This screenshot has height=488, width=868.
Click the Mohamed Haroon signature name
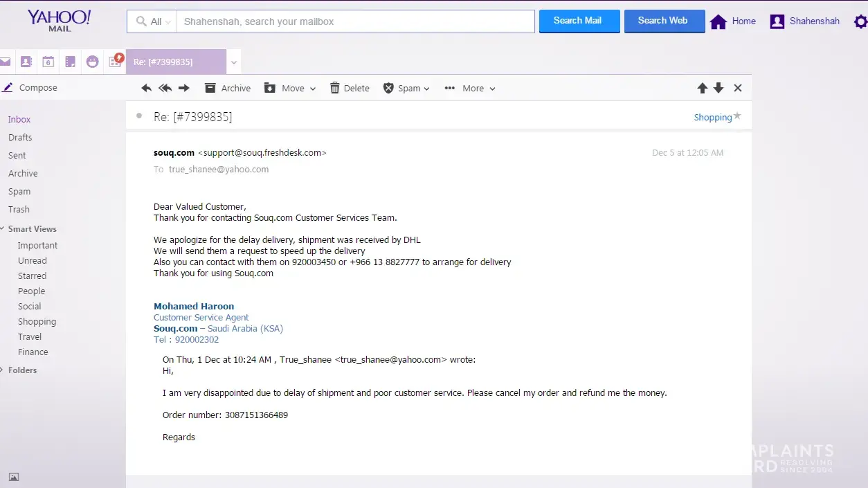pos(194,306)
